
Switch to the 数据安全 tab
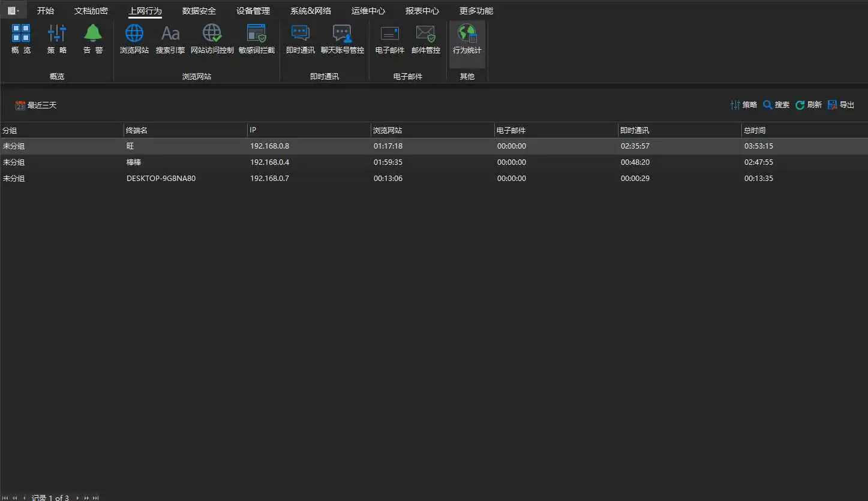click(x=199, y=11)
